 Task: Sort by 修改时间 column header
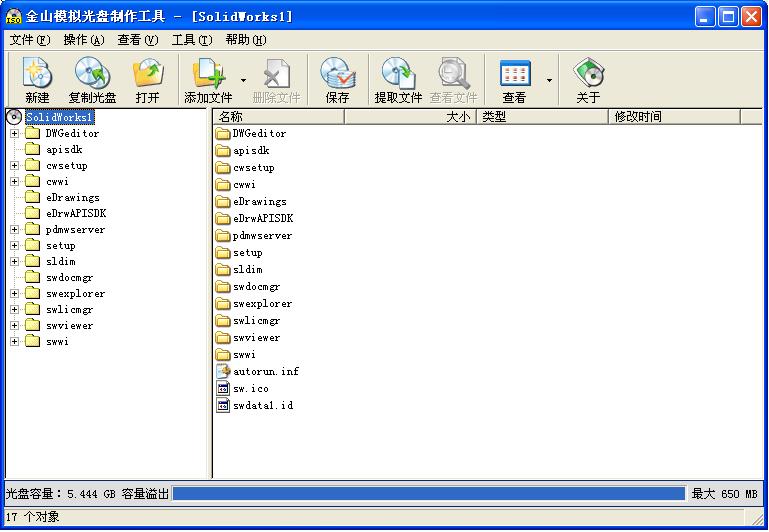pyautogui.click(x=674, y=117)
